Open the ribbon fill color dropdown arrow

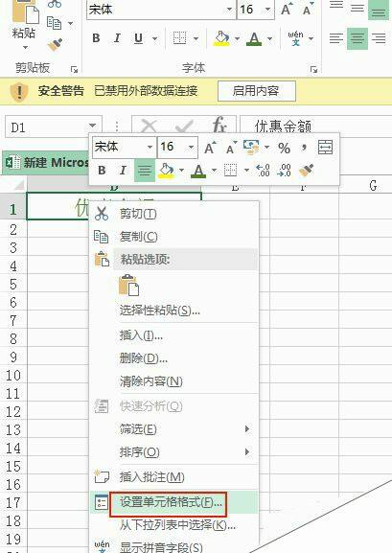pos(237,38)
